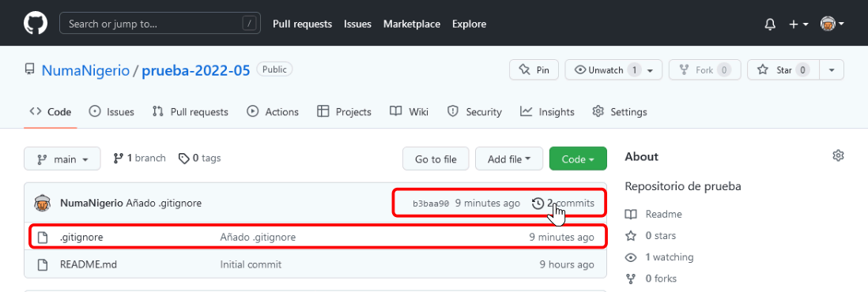Switch to the Insights tab
The height and width of the screenshot is (292, 868).
547,112
